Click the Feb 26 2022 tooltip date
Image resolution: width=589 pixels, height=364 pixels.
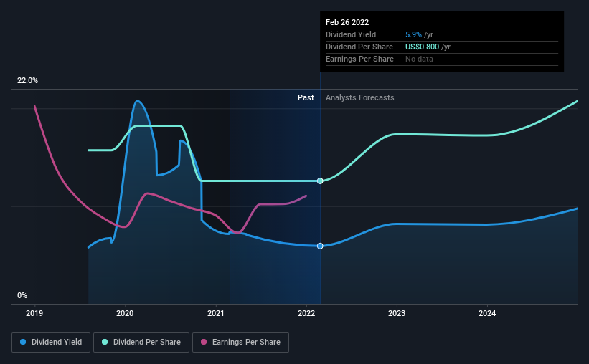(347, 22)
